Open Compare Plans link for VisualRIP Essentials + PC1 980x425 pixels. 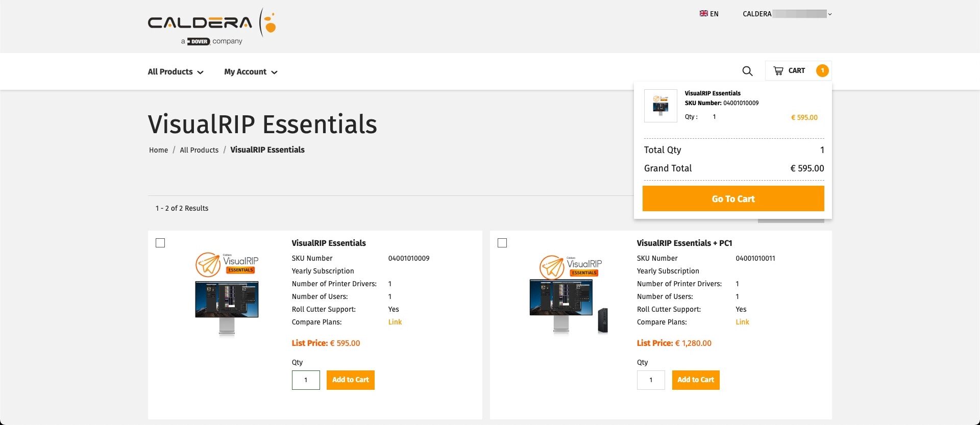click(x=742, y=322)
